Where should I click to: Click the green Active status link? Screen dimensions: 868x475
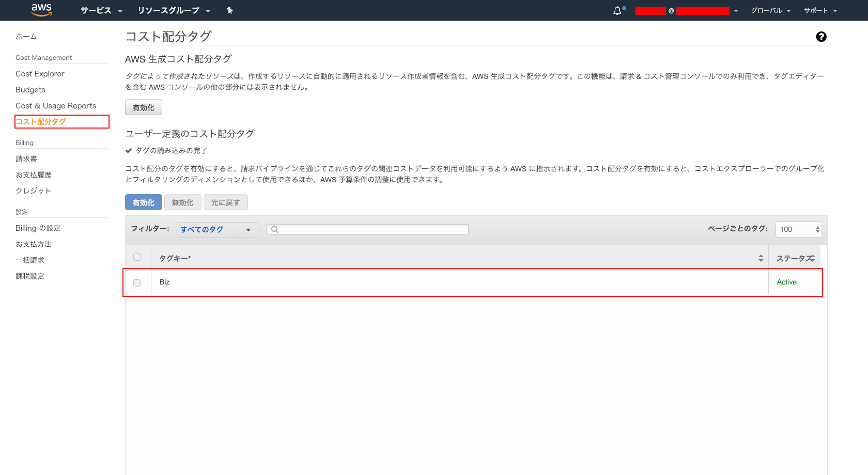786,282
